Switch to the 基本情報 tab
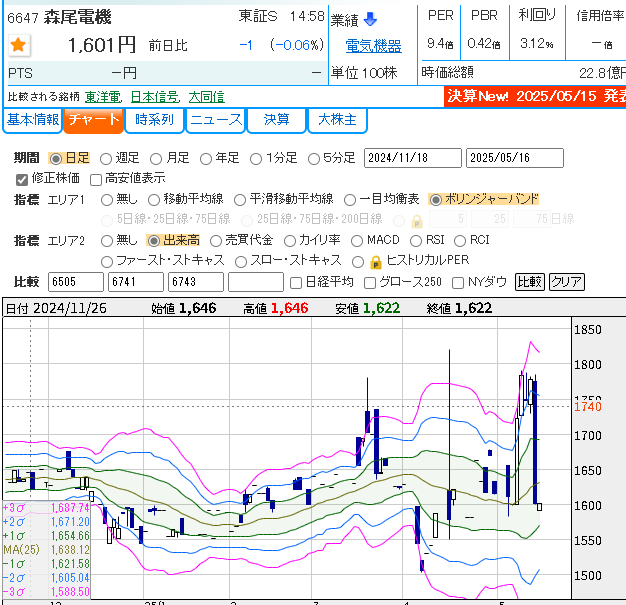The height and width of the screenshot is (605, 626). point(32,120)
